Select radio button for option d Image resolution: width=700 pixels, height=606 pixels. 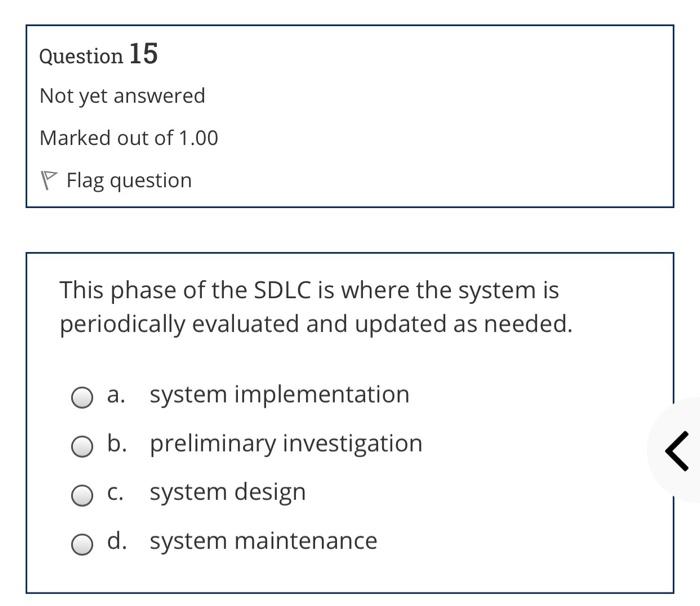82,544
